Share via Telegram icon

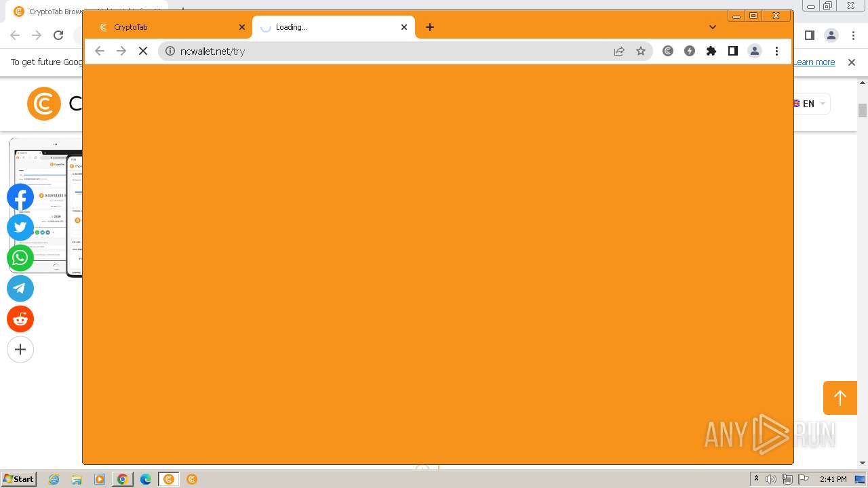coord(20,289)
